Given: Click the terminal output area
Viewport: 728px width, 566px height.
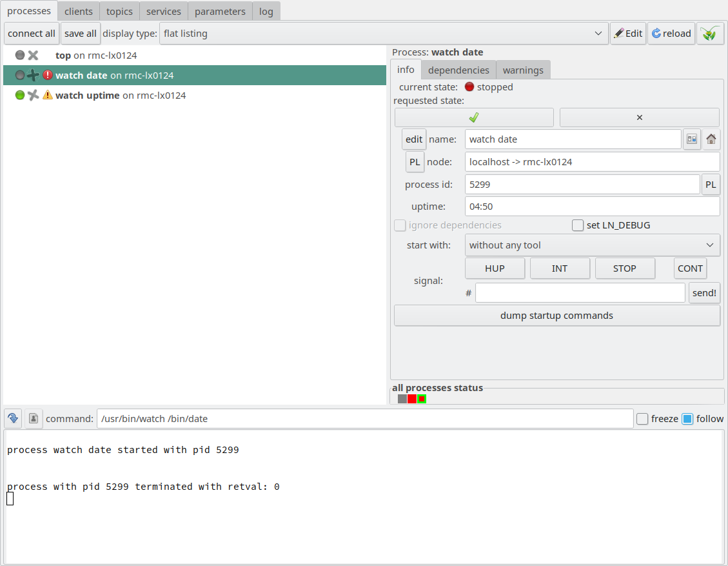Looking at the screenshot, I should coord(364,497).
